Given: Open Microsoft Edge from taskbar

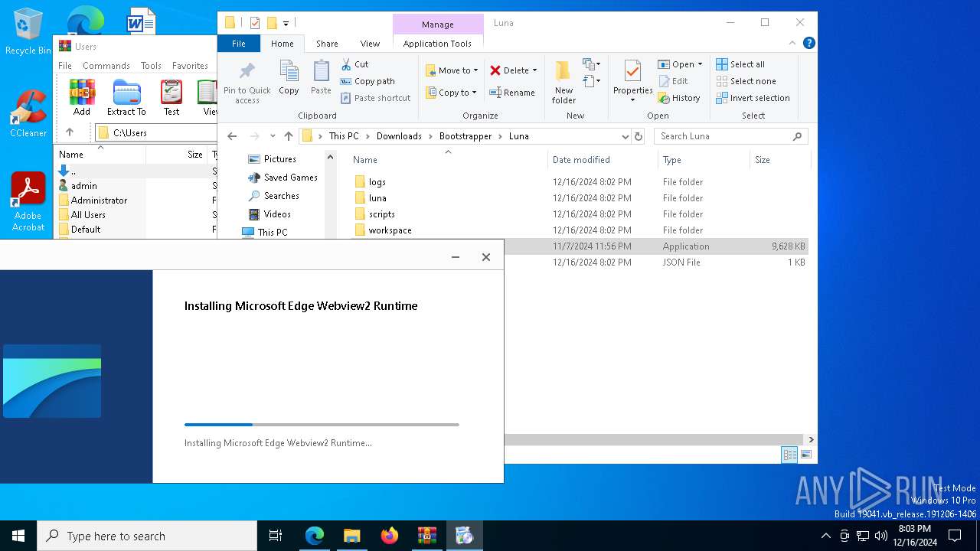Looking at the screenshot, I should click(x=315, y=536).
